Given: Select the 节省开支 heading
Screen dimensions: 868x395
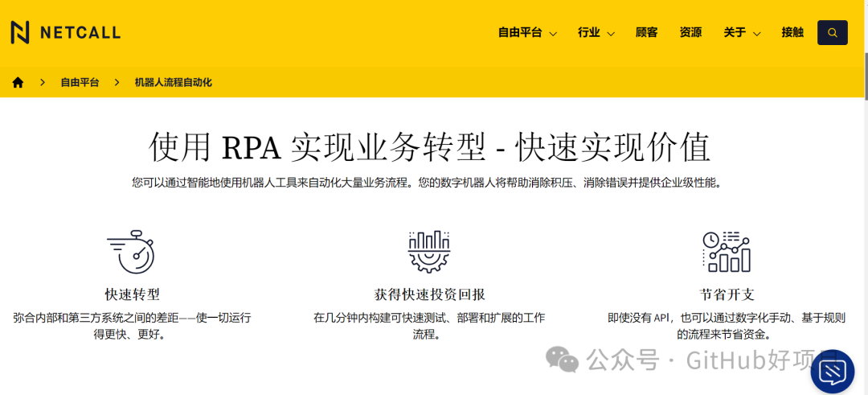Looking at the screenshot, I should click(x=727, y=294).
